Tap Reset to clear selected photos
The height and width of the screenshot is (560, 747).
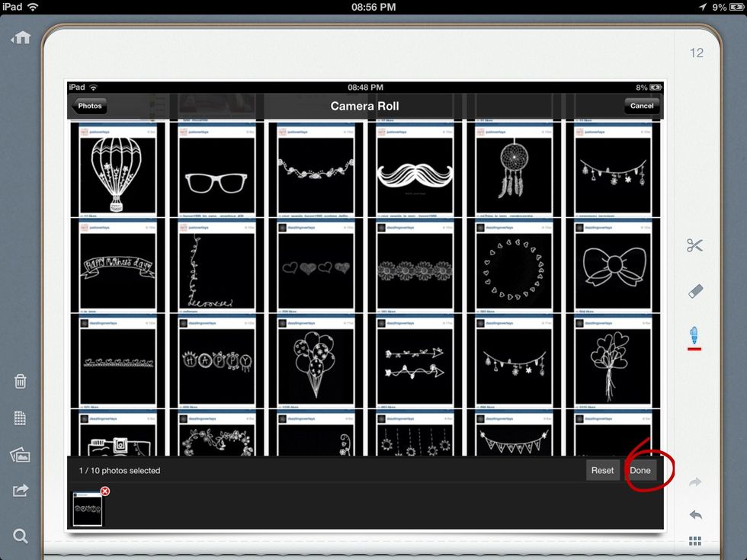(x=602, y=470)
